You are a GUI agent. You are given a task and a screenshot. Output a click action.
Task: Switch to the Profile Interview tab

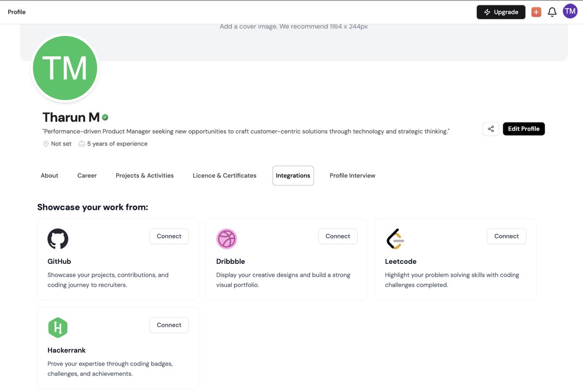pyautogui.click(x=352, y=175)
